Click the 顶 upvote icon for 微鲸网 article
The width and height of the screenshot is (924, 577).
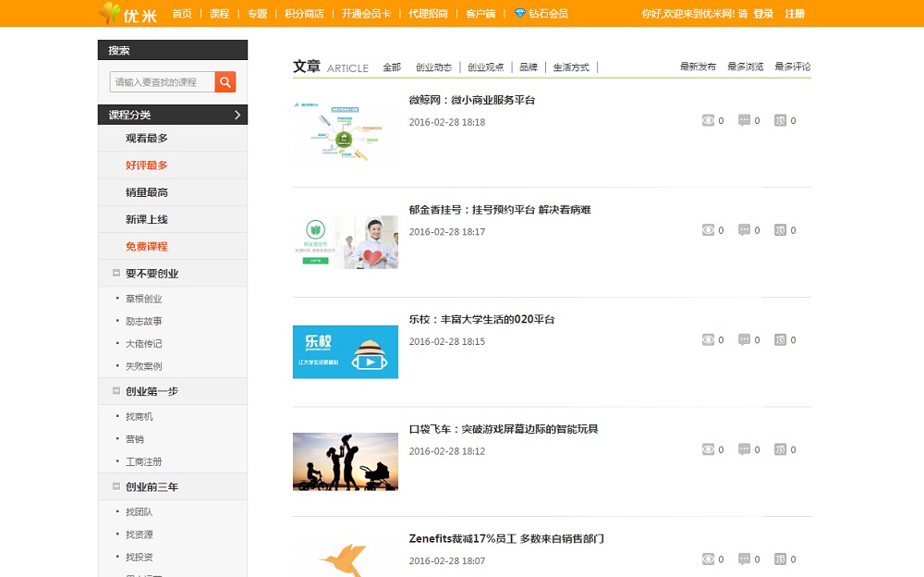(x=780, y=120)
